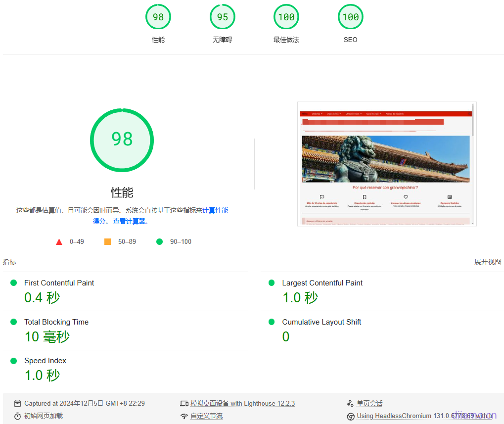Open the 查看计算器 link
The image size is (504, 424).
coord(131,221)
